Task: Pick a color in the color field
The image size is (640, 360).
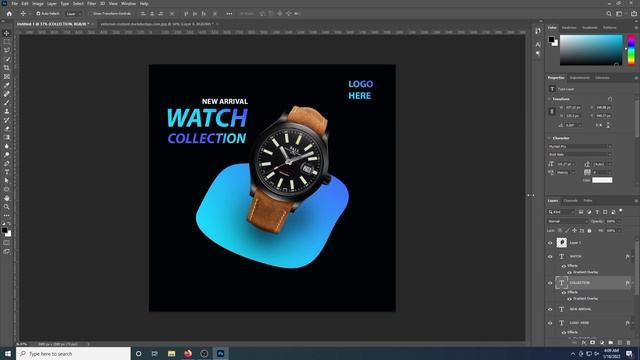Action: tap(591, 50)
